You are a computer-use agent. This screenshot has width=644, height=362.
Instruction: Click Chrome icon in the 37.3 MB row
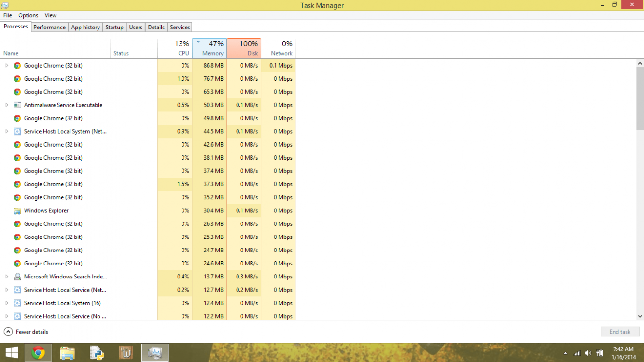(x=17, y=184)
